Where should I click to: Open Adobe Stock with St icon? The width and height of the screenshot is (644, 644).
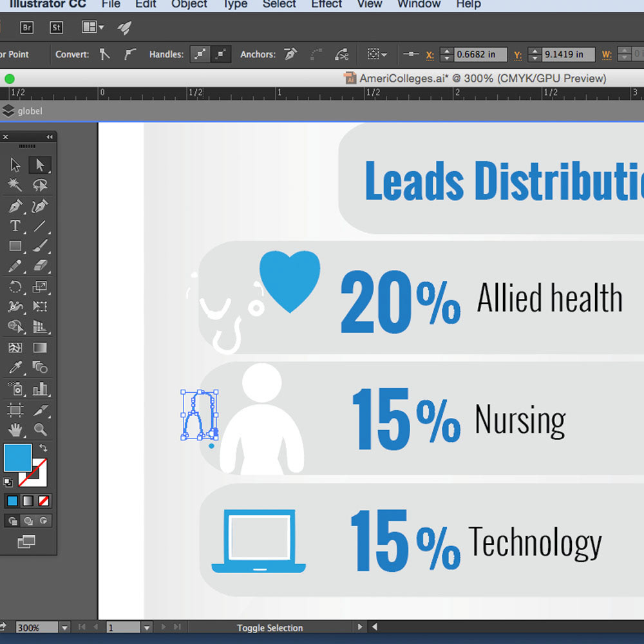coord(56,28)
